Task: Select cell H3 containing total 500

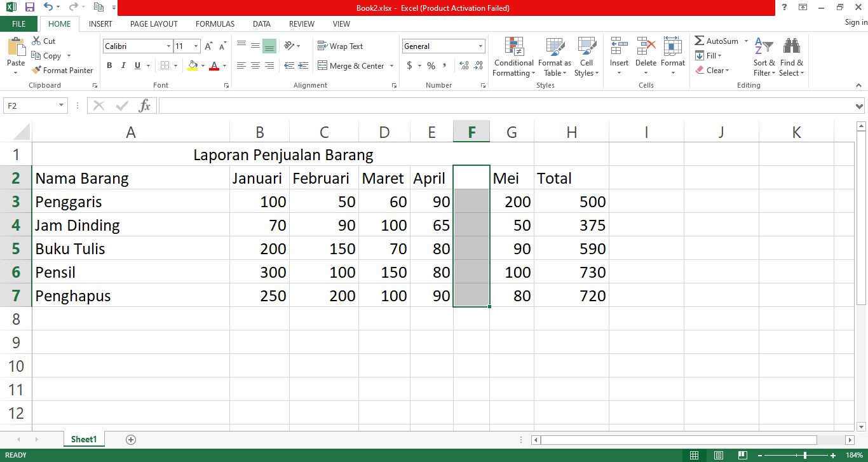Action: [571, 201]
